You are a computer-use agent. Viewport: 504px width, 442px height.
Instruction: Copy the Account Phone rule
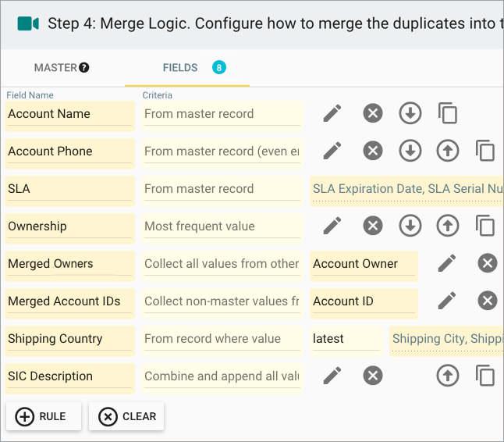(x=485, y=151)
